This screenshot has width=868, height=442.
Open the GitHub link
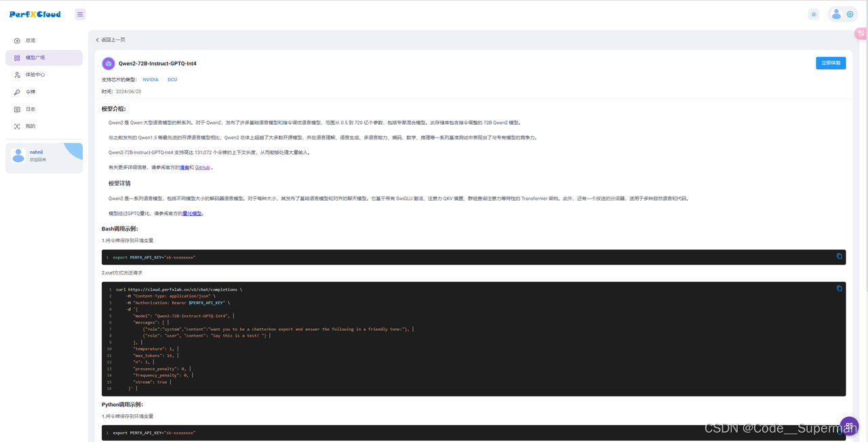(x=203, y=167)
